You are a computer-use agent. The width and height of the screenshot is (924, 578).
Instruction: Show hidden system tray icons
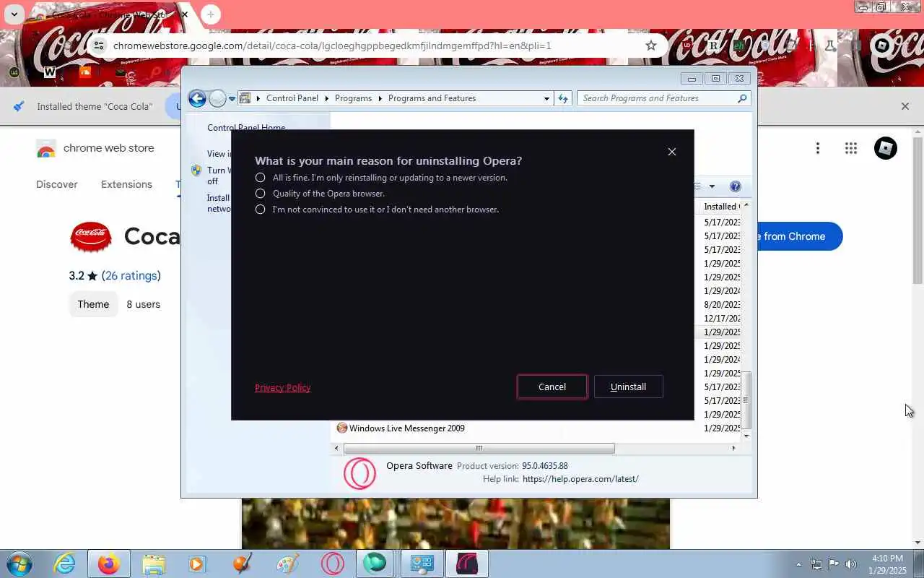[x=798, y=564]
